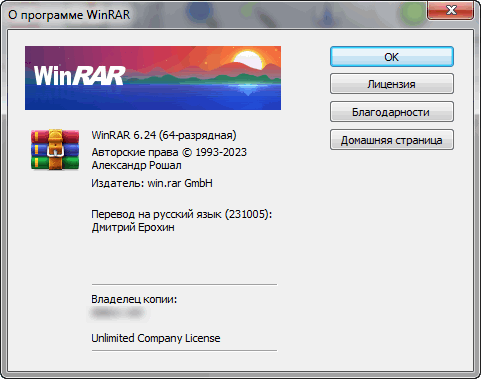Click the Авторские права © 1993-2023 line

coord(169,152)
